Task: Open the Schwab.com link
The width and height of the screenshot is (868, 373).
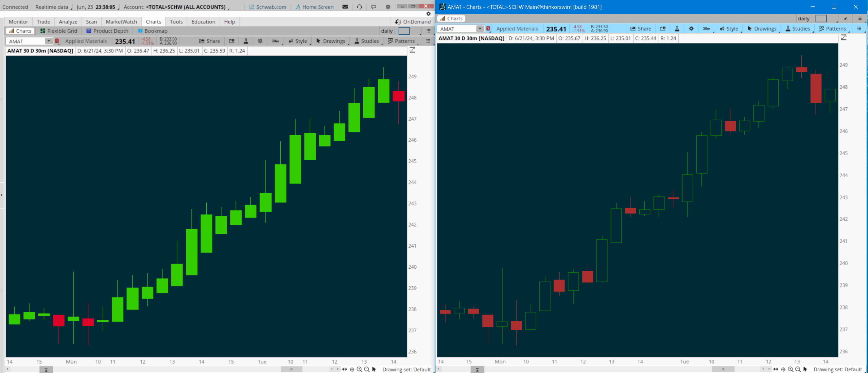Action: pyautogui.click(x=268, y=7)
